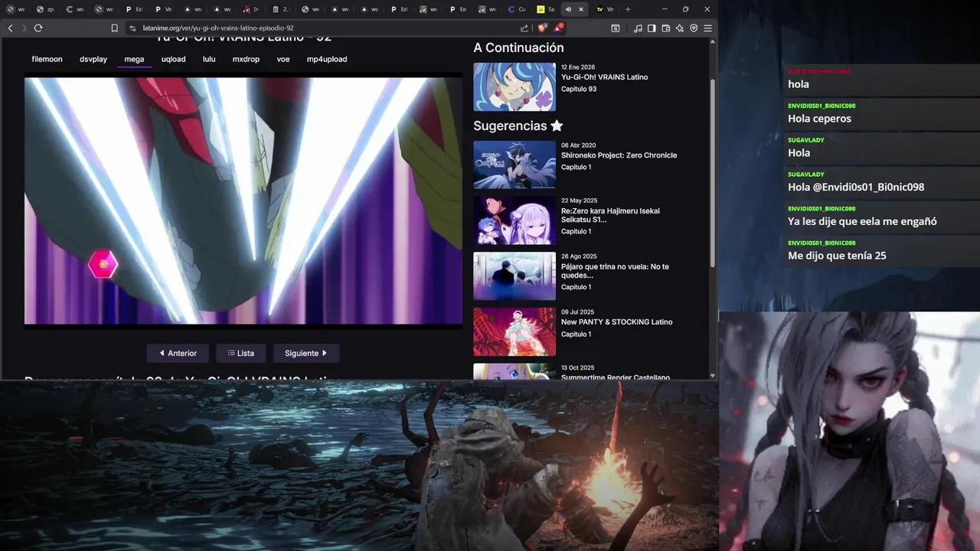The height and width of the screenshot is (551, 980).
Task: Select the dsvplay server tab
Action: (93, 59)
